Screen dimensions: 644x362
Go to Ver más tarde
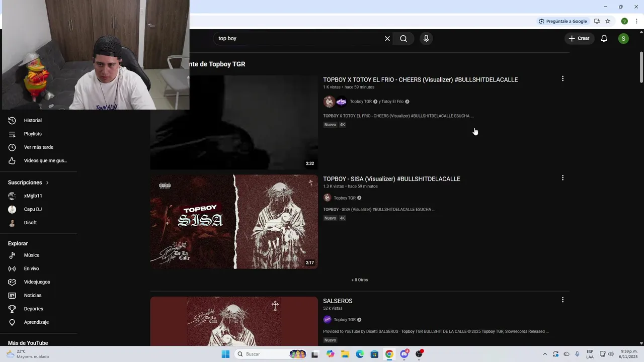tap(39, 147)
